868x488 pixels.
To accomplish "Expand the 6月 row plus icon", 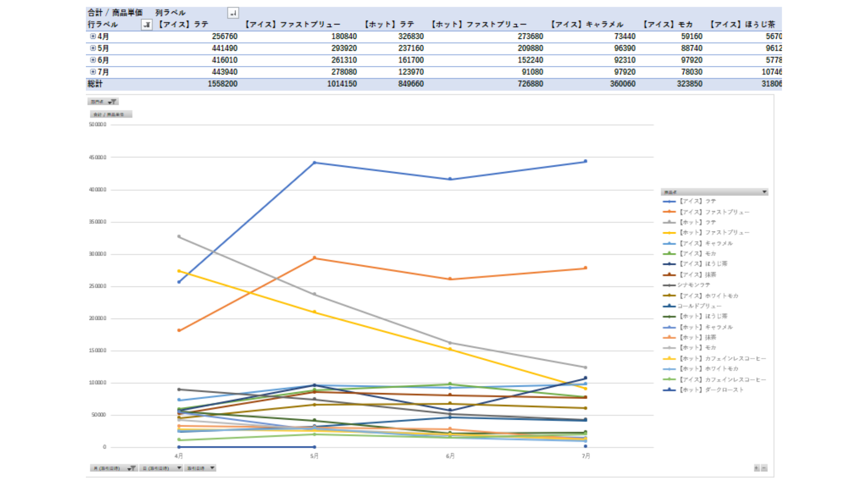I will pyautogui.click(x=93, y=60).
